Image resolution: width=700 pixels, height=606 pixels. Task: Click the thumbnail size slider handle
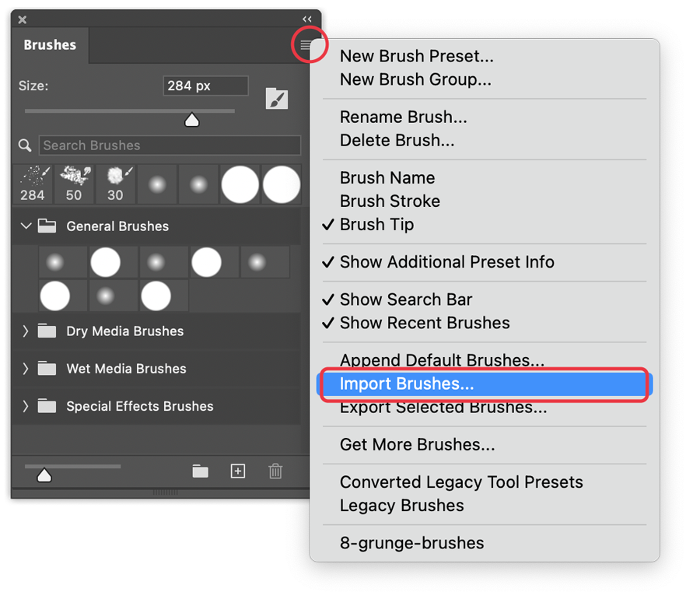coord(44,475)
